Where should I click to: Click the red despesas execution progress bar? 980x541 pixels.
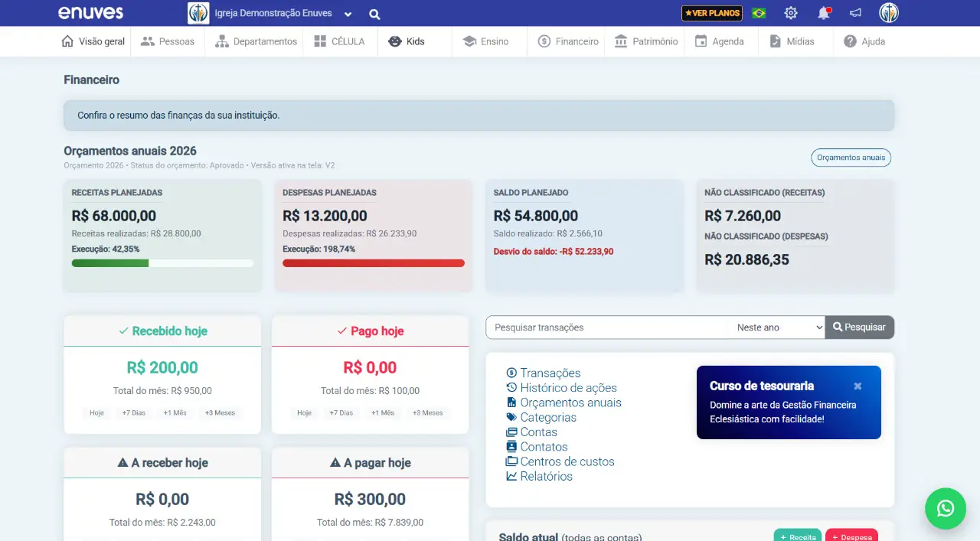point(374,263)
